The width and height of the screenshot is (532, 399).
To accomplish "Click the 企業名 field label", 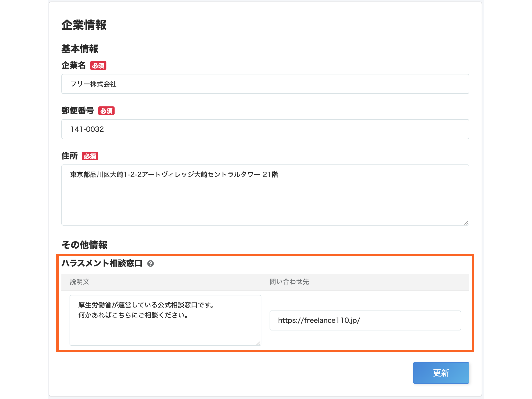I will [x=73, y=65].
